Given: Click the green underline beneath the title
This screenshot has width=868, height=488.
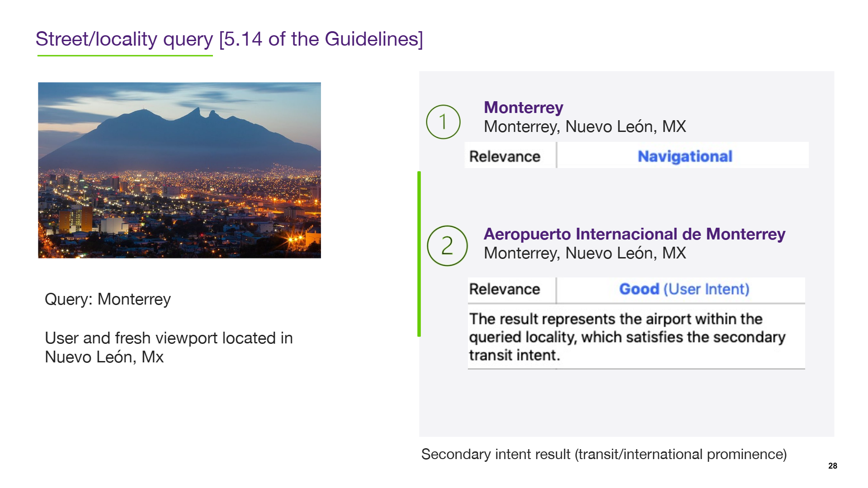Looking at the screenshot, I should (125, 56).
